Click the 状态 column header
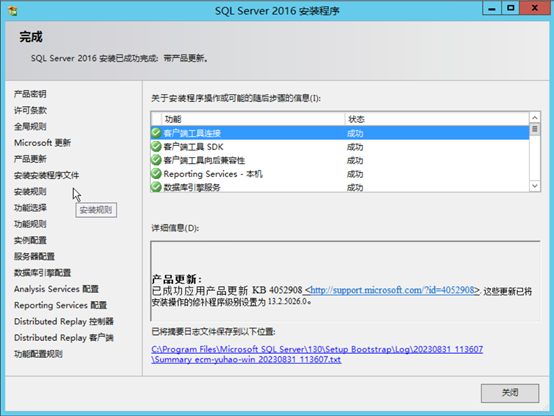This screenshot has height=416, width=554. 437,119
